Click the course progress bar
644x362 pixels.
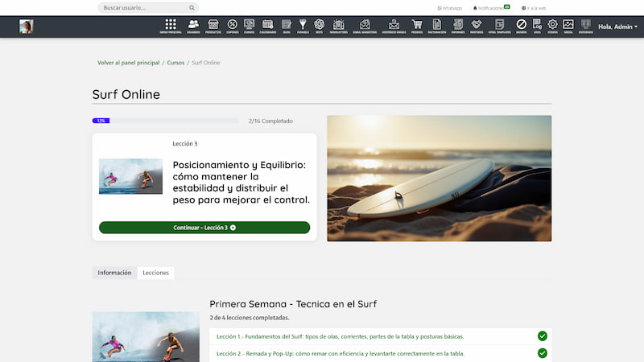coord(165,121)
